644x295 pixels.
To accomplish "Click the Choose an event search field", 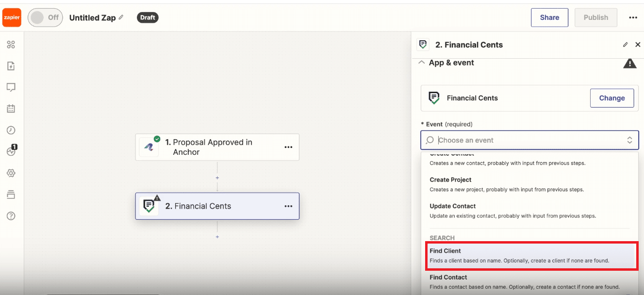I will [529, 140].
